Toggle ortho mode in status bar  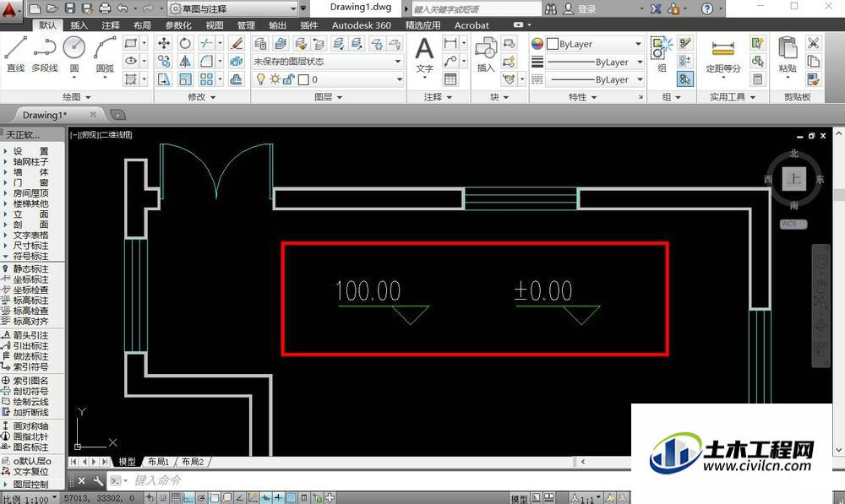coord(188,498)
